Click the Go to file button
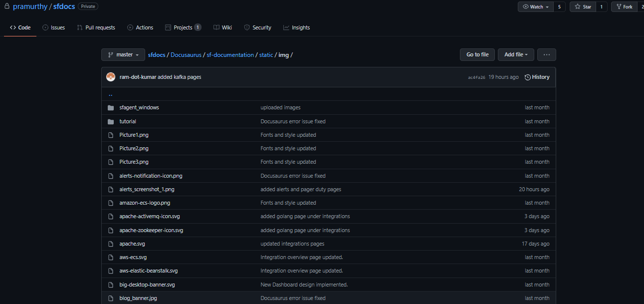This screenshot has width=644, height=304. pos(477,55)
